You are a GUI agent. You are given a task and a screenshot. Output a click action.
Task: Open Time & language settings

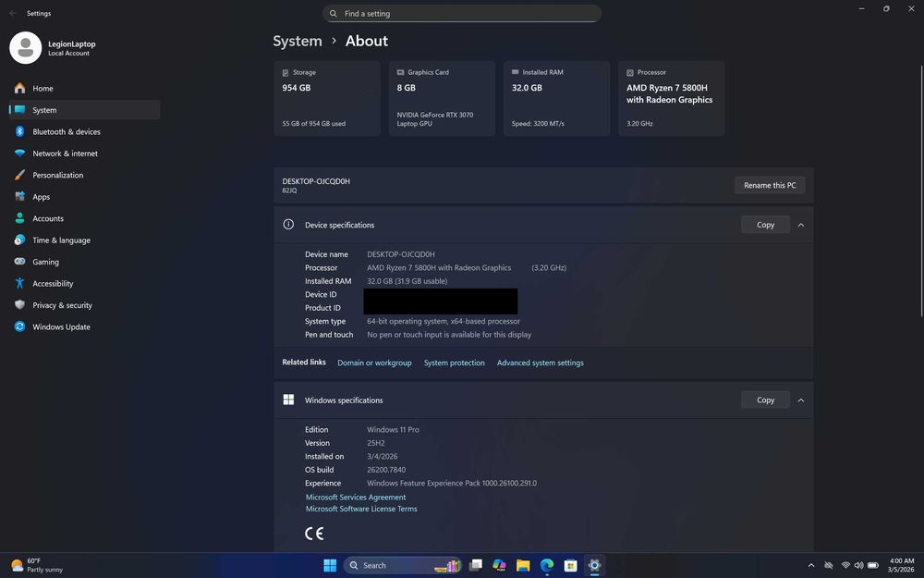pos(84,240)
